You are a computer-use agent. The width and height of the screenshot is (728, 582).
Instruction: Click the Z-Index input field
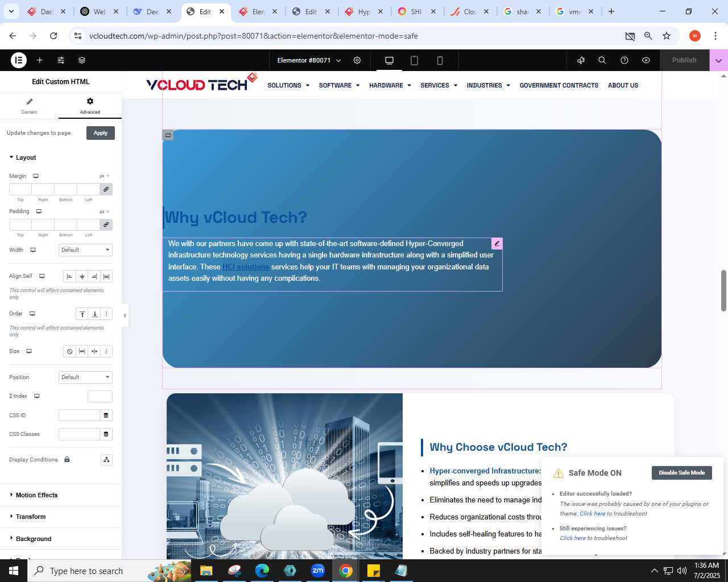(100, 396)
